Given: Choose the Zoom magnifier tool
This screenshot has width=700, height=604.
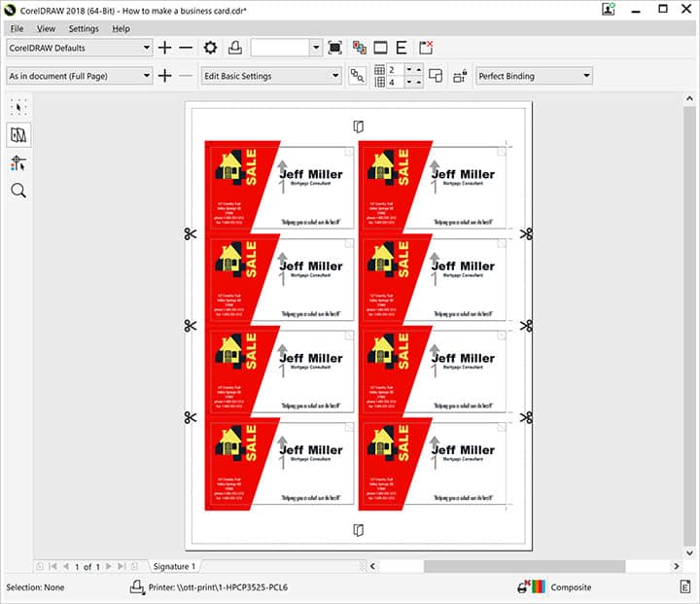Looking at the screenshot, I should 18,191.
